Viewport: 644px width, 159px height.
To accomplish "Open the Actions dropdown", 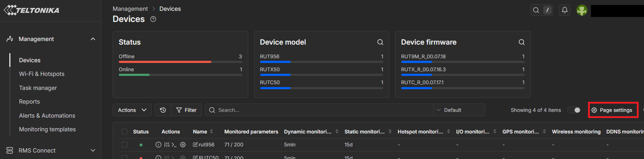I will click(x=132, y=110).
